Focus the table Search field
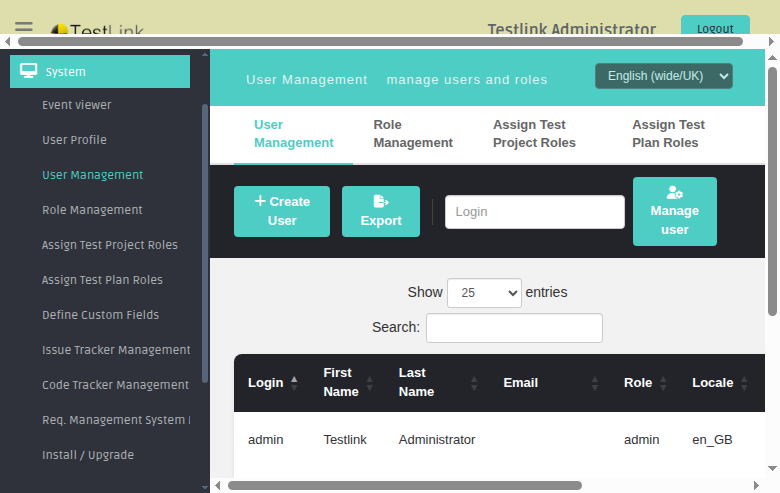This screenshot has height=493, width=780. [514, 328]
